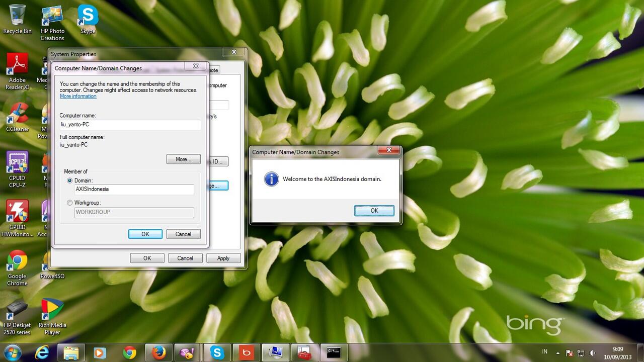Open the taskbar clock showing 9:09
The image size is (644, 362).
point(618,353)
